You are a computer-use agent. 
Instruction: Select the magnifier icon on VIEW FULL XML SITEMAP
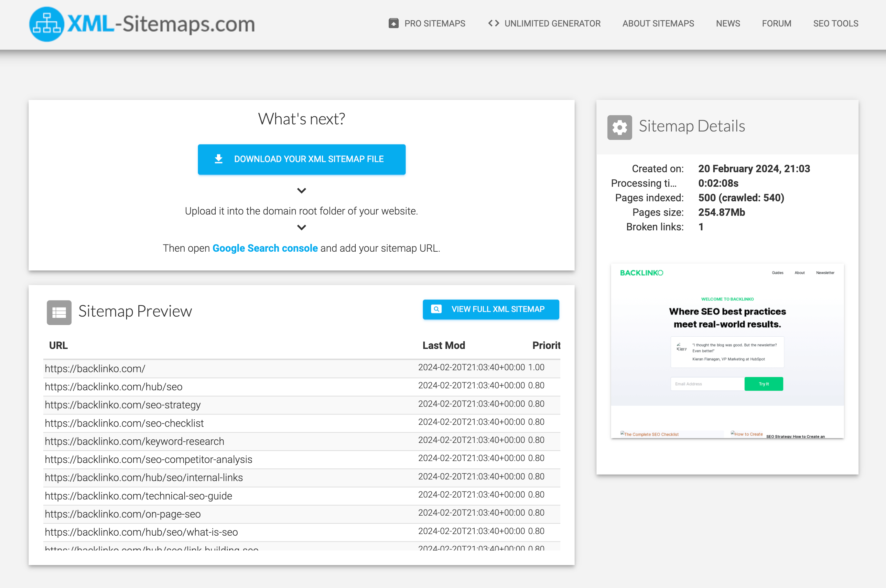pos(436,309)
